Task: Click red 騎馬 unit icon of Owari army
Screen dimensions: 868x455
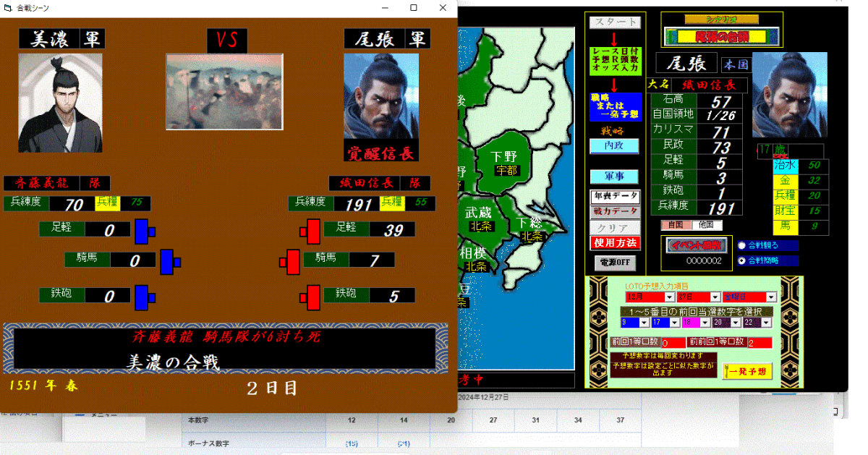Action: [x=290, y=262]
